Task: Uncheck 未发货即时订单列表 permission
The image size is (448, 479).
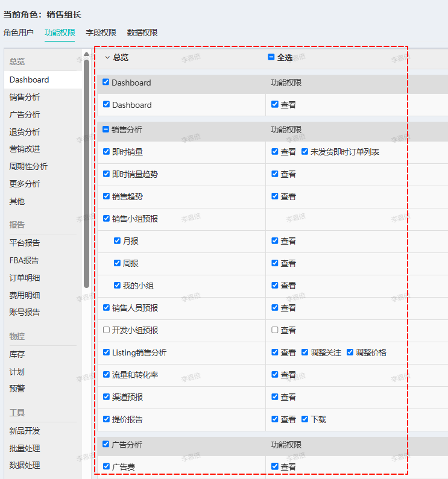Action: pyautogui.click(x=304, y=151)
